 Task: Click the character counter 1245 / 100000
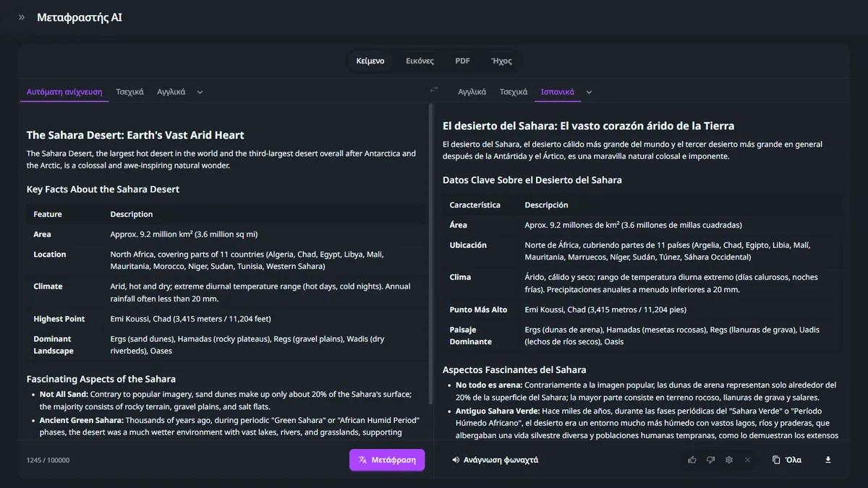tap(48, 461)
